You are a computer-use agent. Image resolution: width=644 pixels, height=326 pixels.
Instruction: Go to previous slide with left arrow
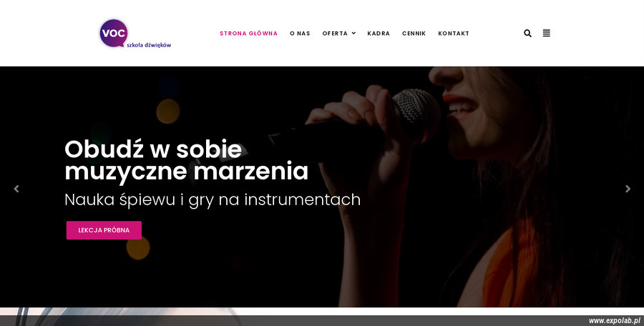pos(16,189)
